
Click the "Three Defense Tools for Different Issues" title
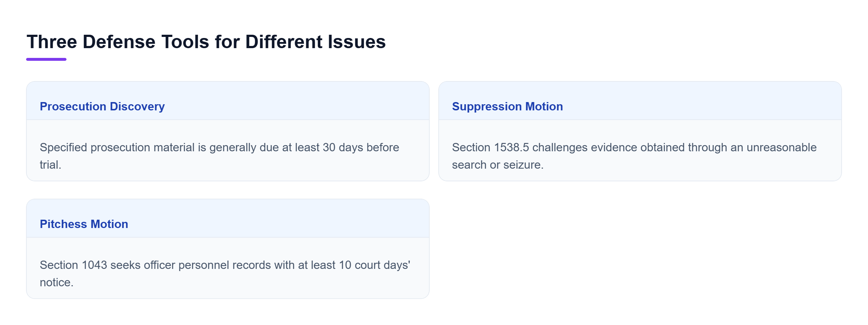(x=206, y=42)
